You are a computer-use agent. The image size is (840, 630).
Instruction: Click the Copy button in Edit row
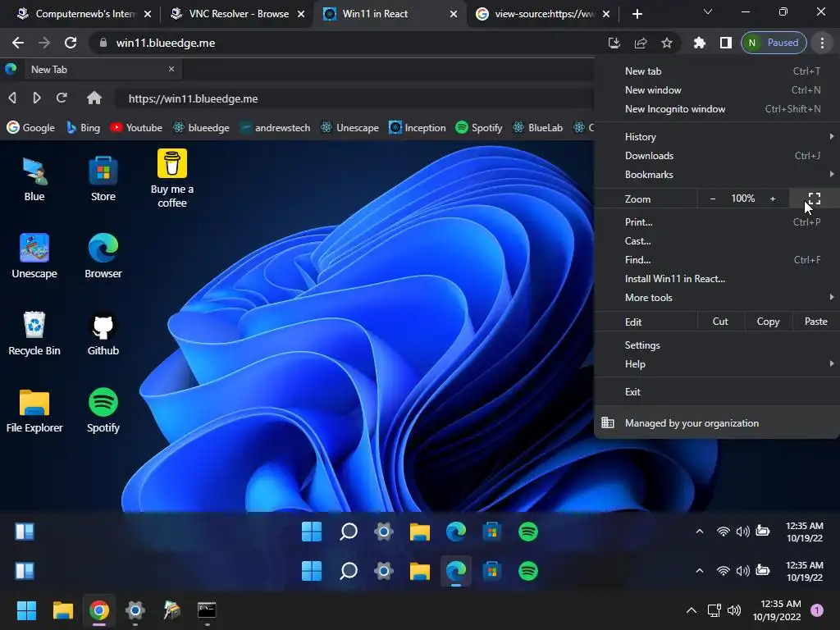[768, 322]
